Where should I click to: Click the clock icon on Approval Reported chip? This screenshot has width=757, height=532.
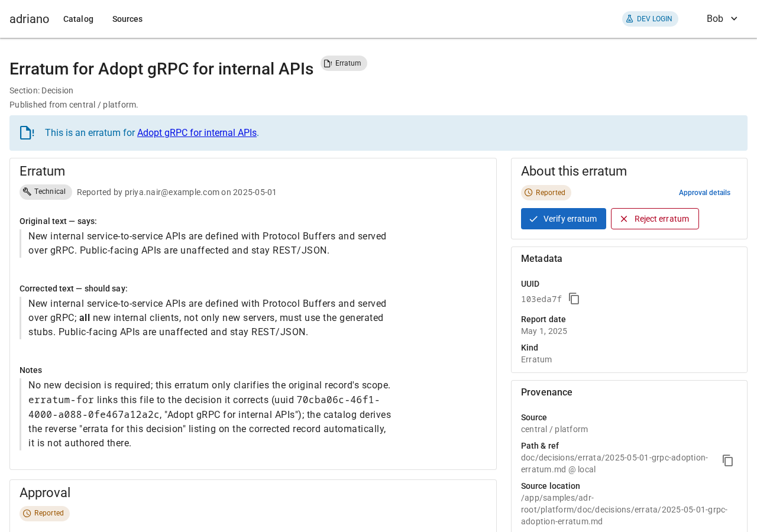(27, 513)
